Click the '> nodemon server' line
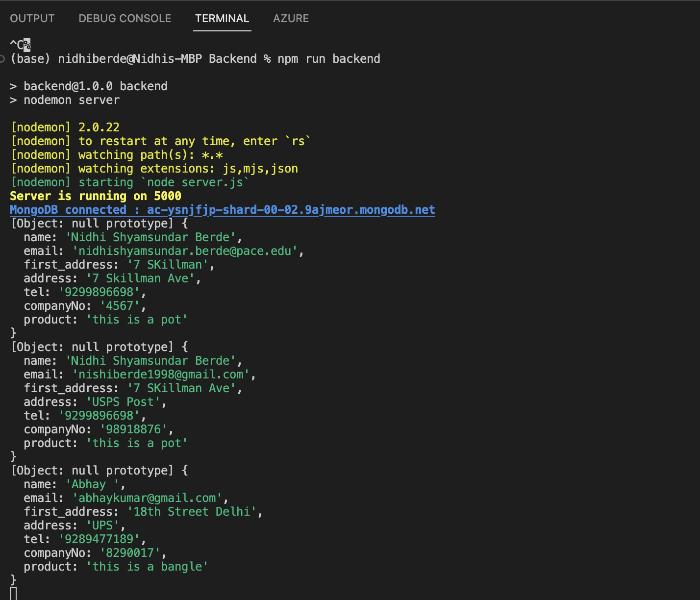 click(65, 100)
